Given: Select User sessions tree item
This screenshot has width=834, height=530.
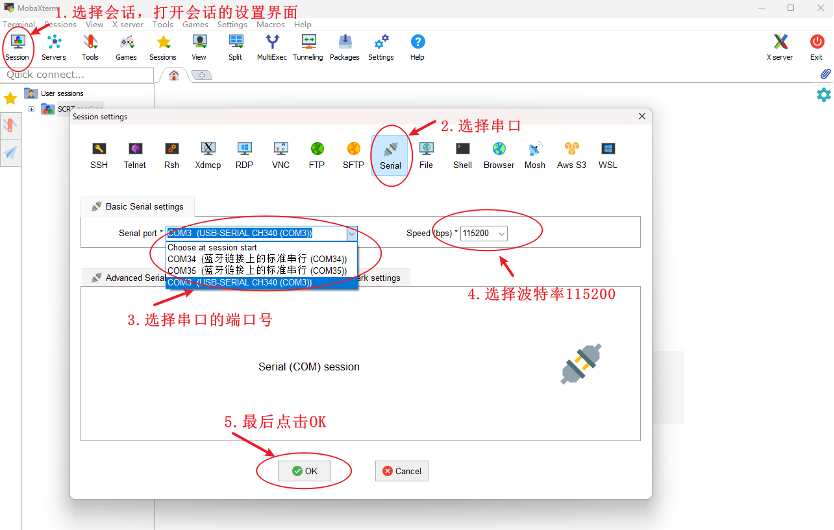Looking at the screenshot, I should pos(54,94).
